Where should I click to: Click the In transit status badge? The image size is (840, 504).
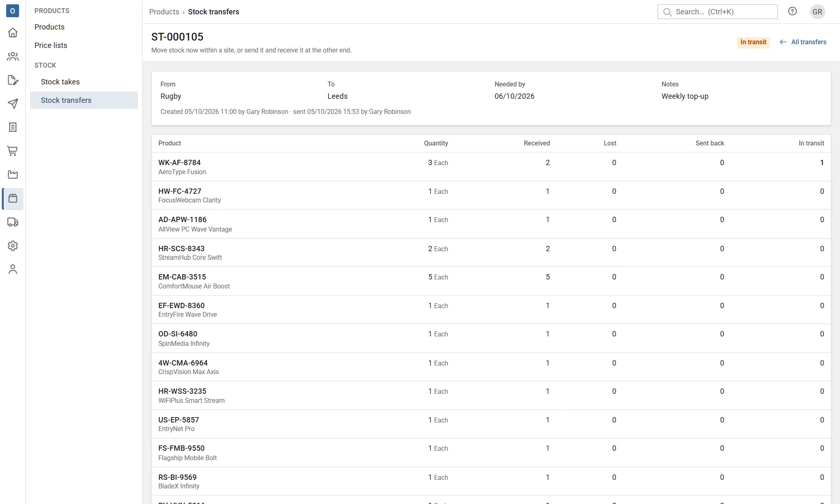coord(753,42)
